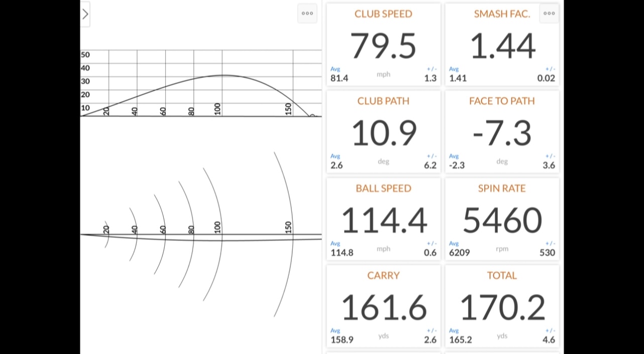
Task: Open the data tiles three-dot options menu
Action: click(x=549, y=14)
